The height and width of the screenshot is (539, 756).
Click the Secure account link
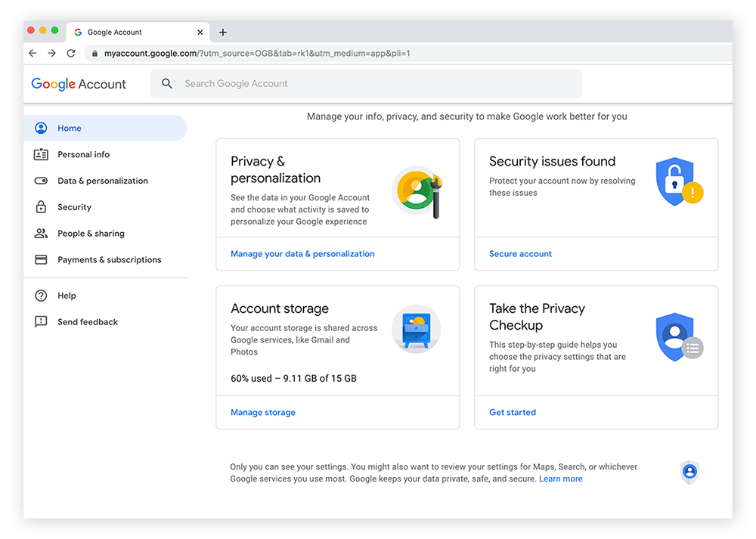520,253
